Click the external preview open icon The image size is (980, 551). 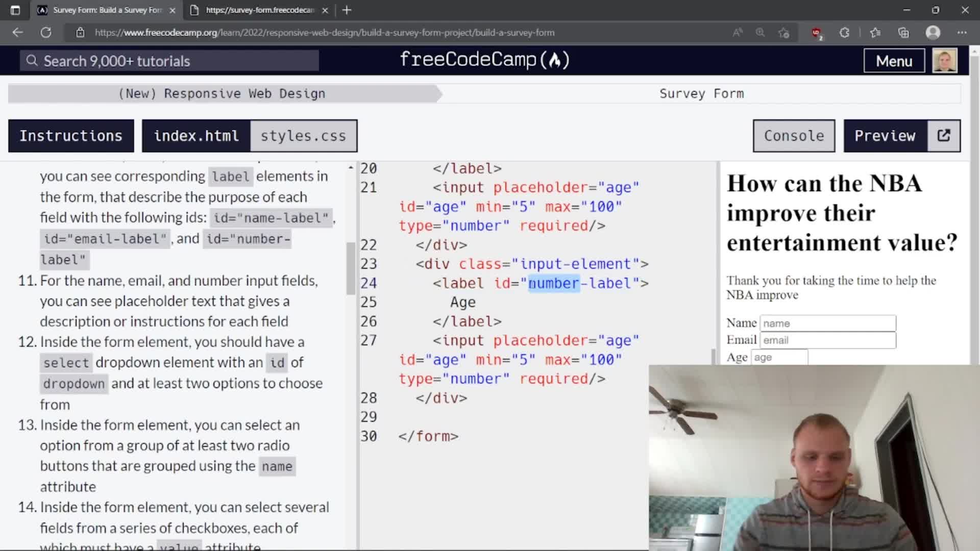(x=942, y=135)
